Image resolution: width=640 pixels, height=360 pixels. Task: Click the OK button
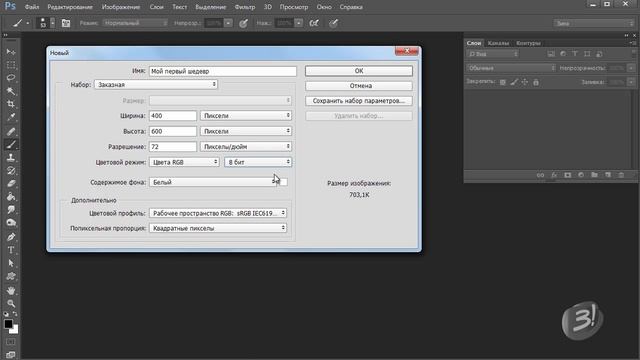pos(359,71)
